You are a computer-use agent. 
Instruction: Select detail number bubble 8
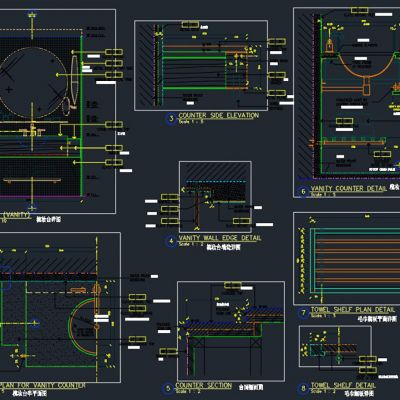[x=303, y=388]
